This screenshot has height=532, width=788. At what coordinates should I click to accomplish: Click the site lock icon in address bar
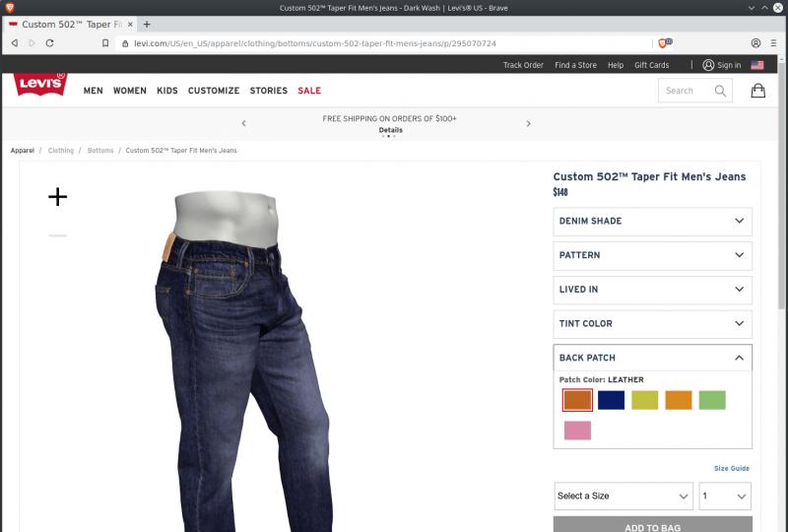125,43
